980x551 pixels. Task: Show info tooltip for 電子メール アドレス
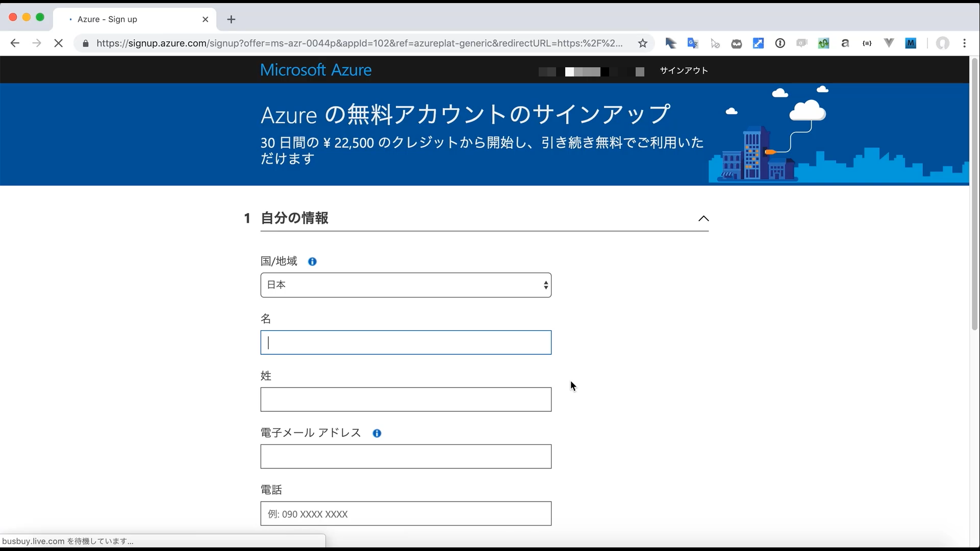377,433
